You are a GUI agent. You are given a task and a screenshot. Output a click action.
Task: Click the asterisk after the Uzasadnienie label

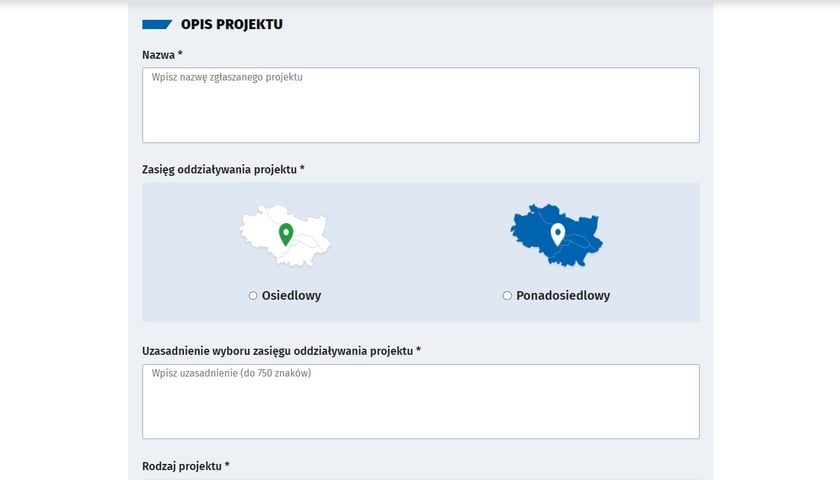point(418,350)
